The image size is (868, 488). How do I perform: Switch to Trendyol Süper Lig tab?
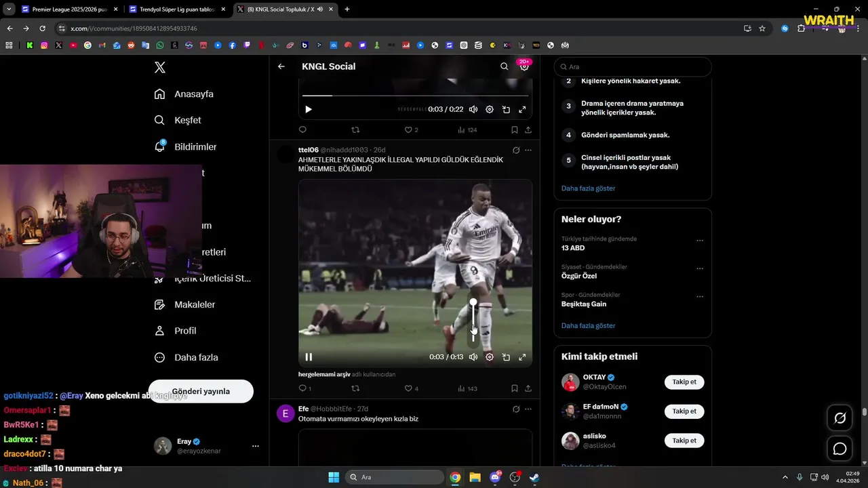click(x=176, y=9)
